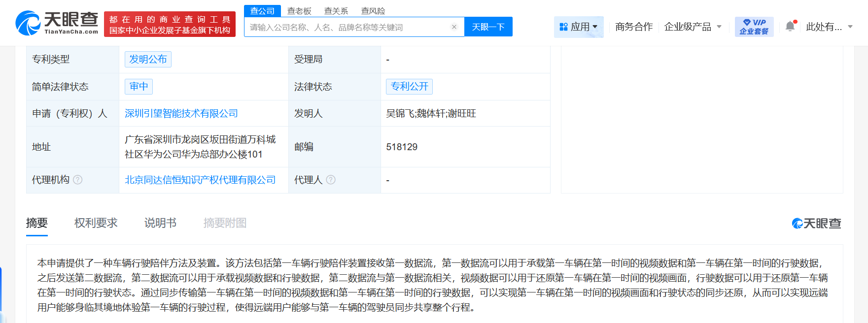Screen dimensions: 868x323
Task: Expand the 企业级产品 menu
Action: pos(693,27)
